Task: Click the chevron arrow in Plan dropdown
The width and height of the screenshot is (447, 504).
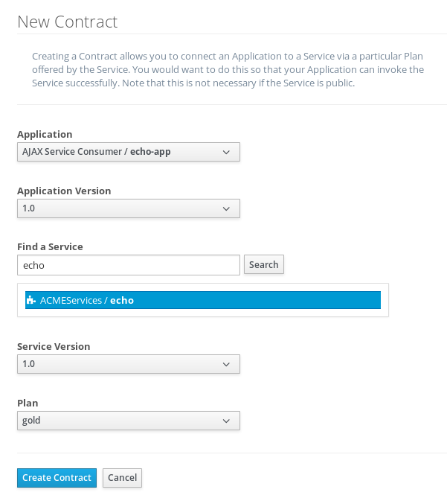Action: 226,421
